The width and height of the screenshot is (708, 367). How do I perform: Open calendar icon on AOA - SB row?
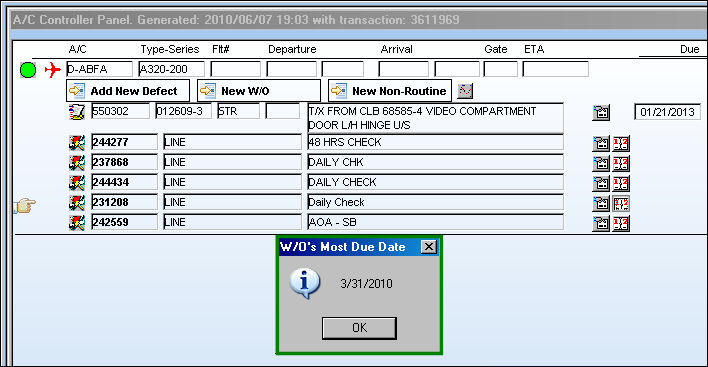click(x=601, y=223)
